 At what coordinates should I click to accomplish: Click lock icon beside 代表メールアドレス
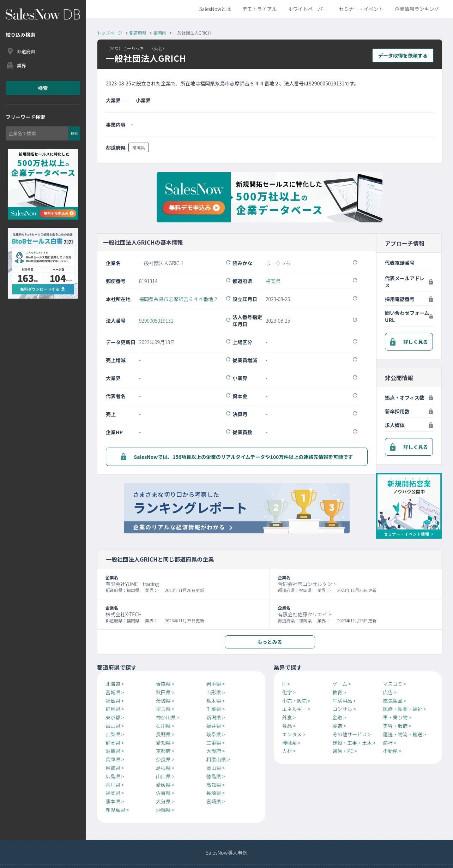[431, 282]
